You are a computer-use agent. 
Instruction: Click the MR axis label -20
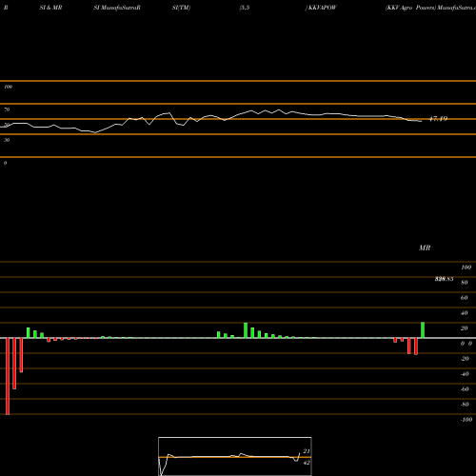pyautogui.click(x=465, y=359)
